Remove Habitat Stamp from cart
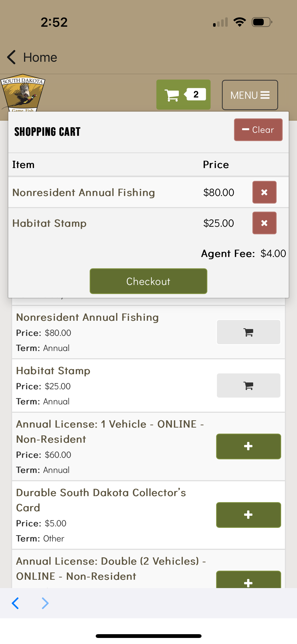Screen dimensions: 297x644 coord(264,223)
